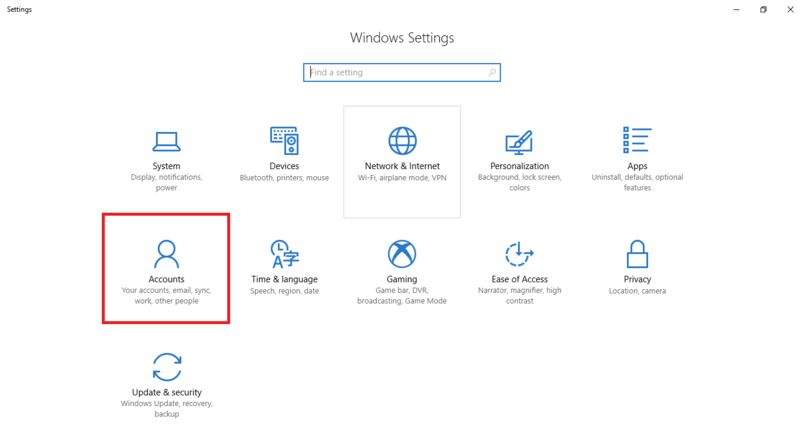Open the Devices keyboard icon

pyautogui.click(x=284, y=140)
